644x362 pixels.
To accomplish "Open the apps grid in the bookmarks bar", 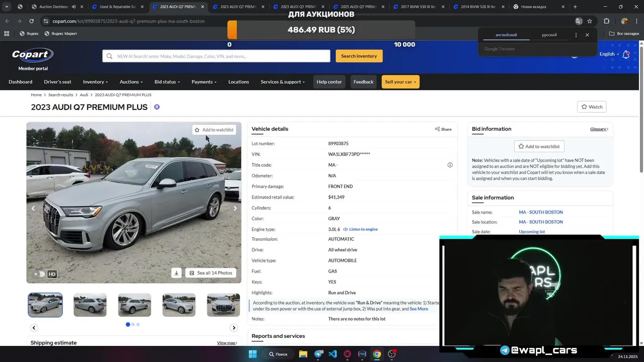I will [7, 34].
